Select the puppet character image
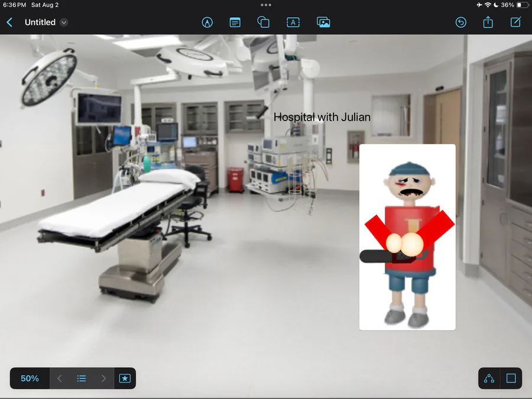 [407, 237]
